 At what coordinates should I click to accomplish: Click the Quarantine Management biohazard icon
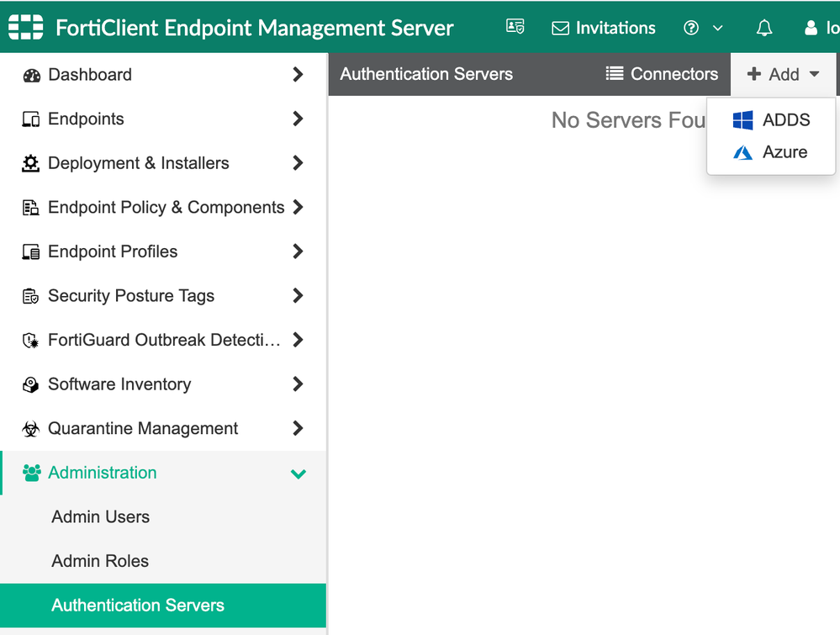[31, 429]
